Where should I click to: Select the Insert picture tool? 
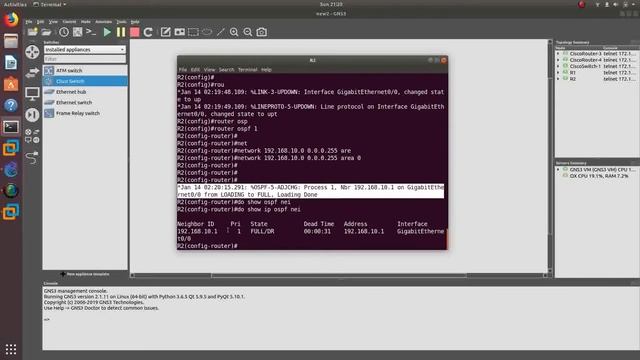pyautogui.click(x=180, y=32)
